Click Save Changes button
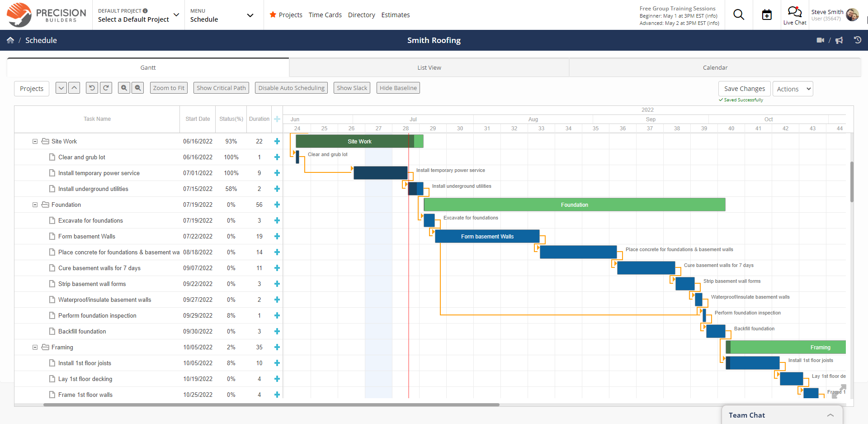 pos(745,89)
